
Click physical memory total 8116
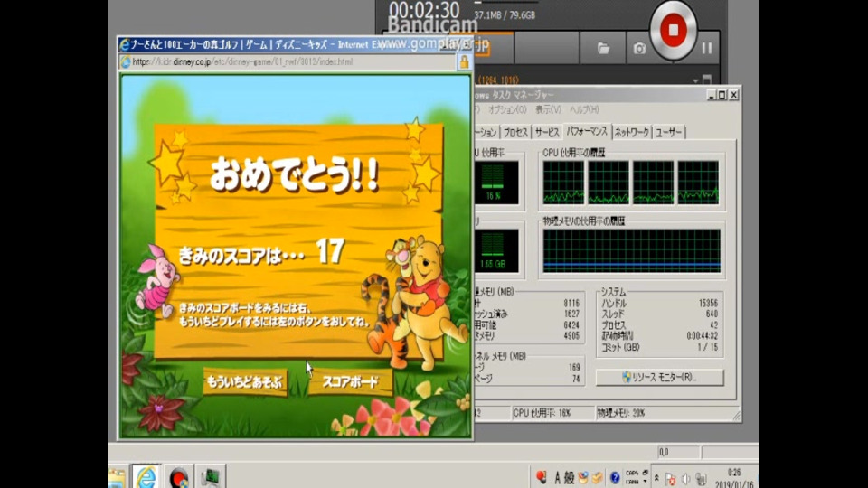(571, 304)
